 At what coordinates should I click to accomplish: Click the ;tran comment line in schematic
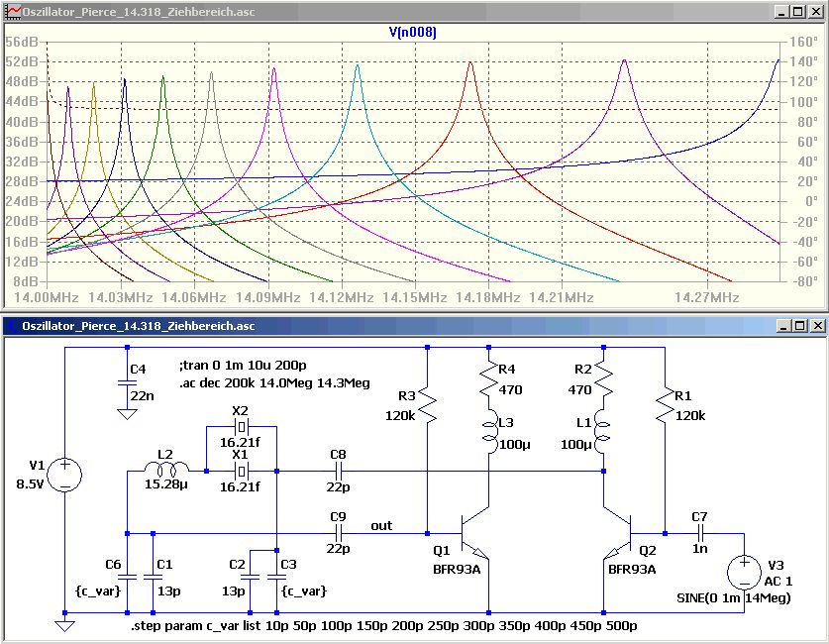243,365
